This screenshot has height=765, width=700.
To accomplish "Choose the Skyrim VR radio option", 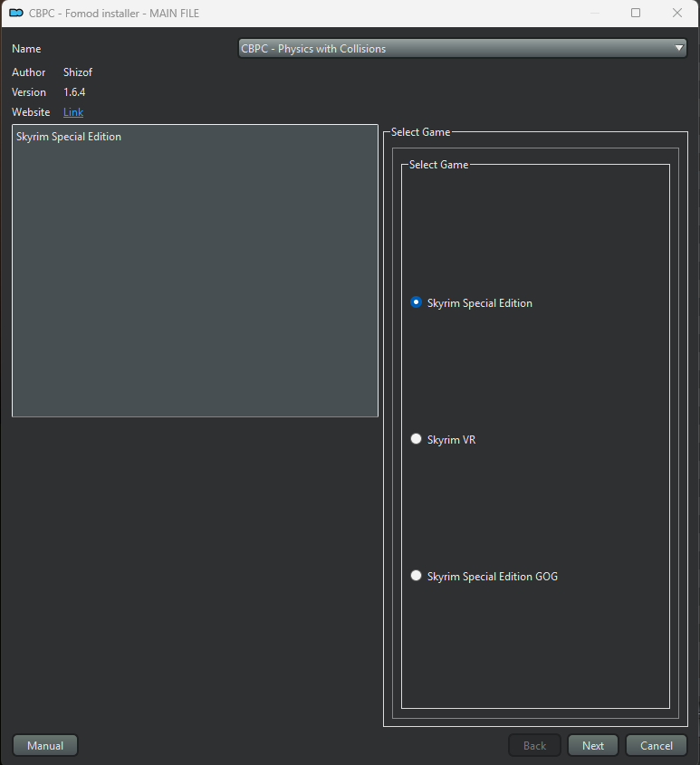I will pyautogui.click(x=443, y=440).
